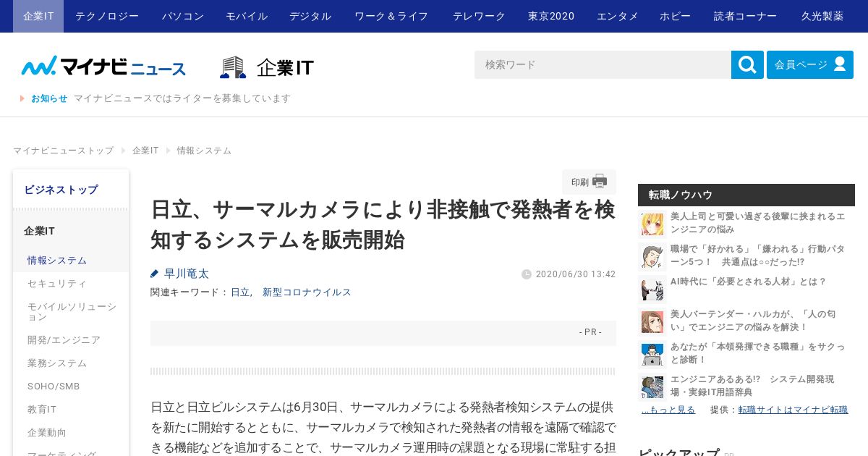Read AI時代に「必要とされる人材」 article

pyautogui.click(x=748, y=282)
